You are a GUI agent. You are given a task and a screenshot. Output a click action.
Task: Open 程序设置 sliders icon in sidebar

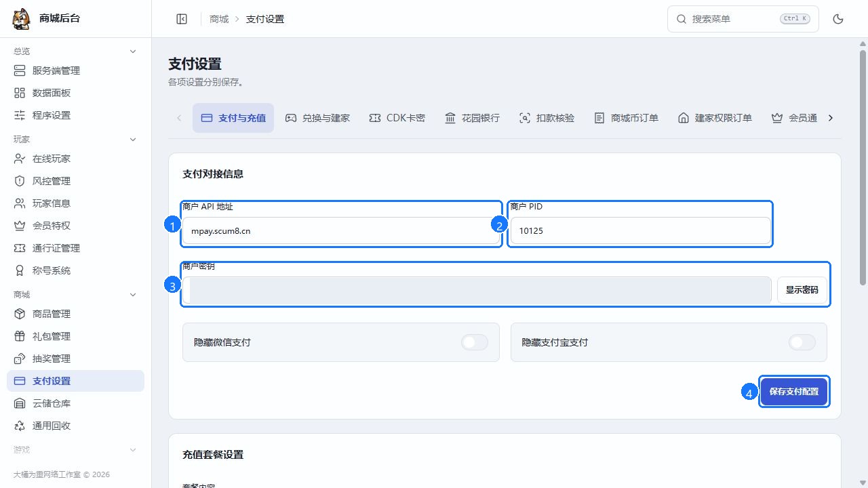pos(20,115)
